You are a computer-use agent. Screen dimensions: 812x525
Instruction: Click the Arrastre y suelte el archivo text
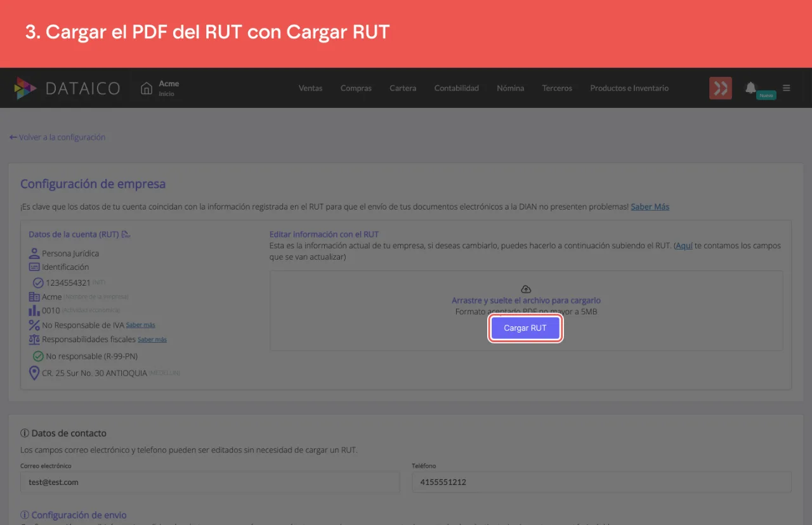(x=526, y=300)
